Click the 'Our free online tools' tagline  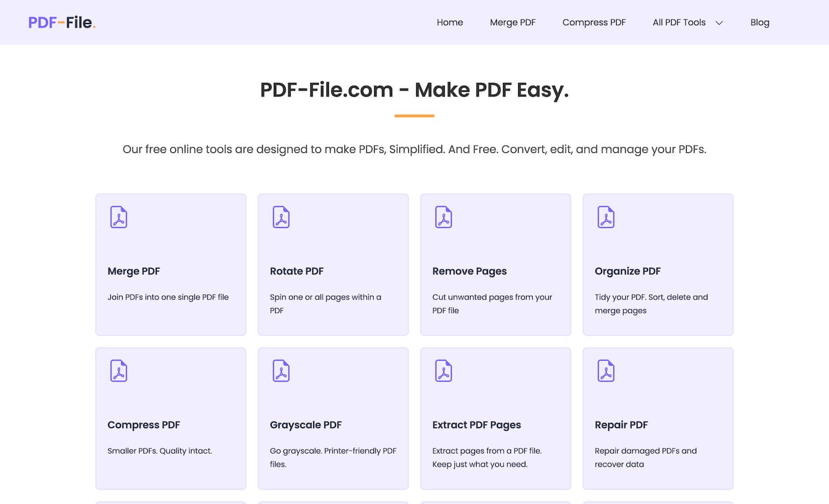(x=414, y=150)
